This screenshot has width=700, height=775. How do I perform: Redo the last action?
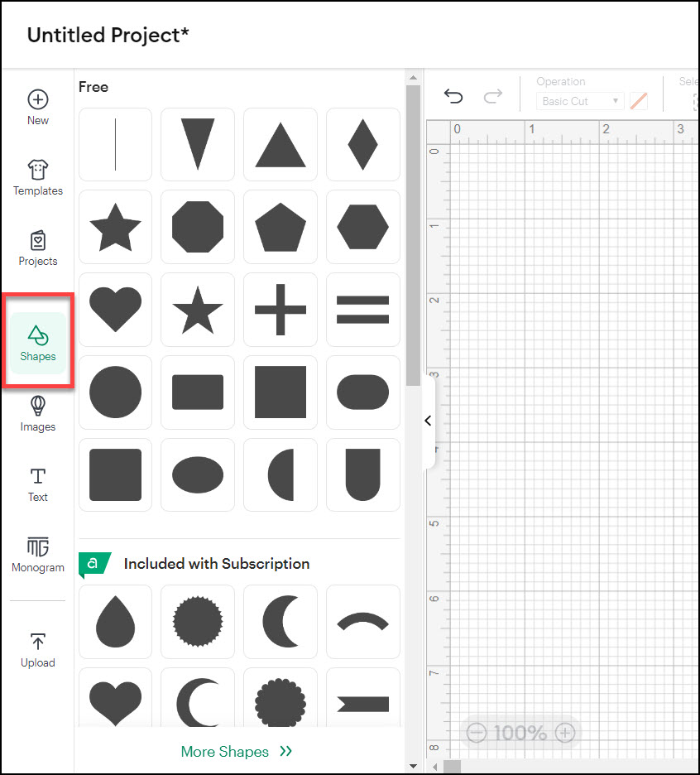point(492,97)
